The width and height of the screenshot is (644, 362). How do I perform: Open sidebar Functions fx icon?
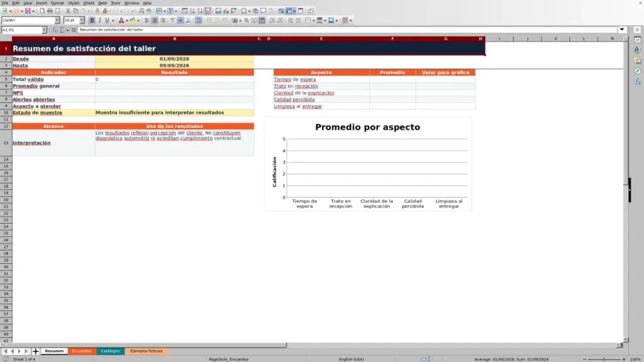[638, 82]
